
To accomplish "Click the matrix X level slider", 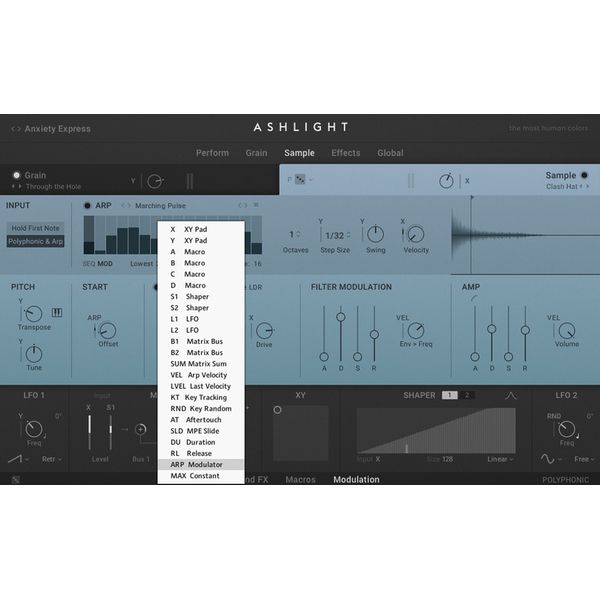I will pos(89,432).
